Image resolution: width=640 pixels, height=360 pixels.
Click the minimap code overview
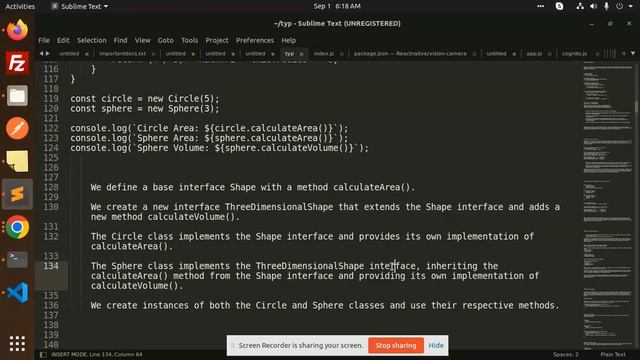coord(607,206)
